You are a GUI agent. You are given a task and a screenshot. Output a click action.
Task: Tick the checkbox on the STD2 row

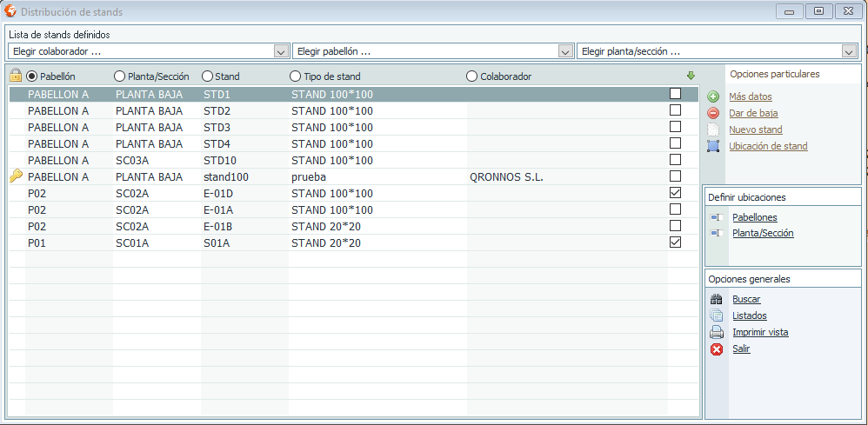[675, 110]
